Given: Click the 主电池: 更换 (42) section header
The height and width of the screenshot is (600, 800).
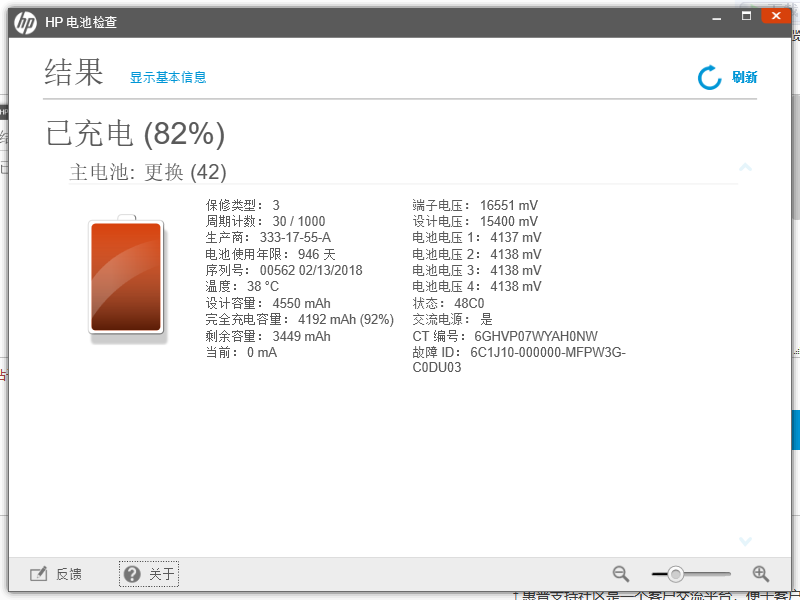Looking at the screenshot, I should [148, 172].
